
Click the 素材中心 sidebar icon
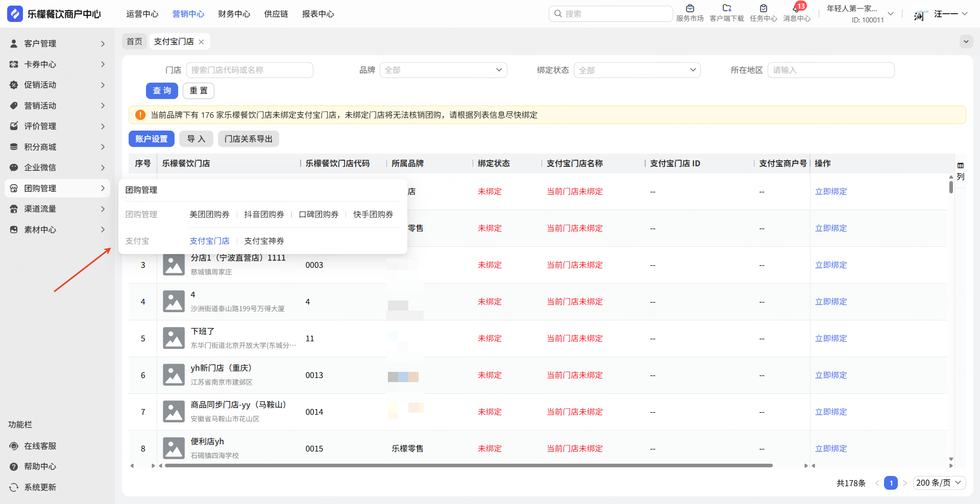tap(14, 230)
